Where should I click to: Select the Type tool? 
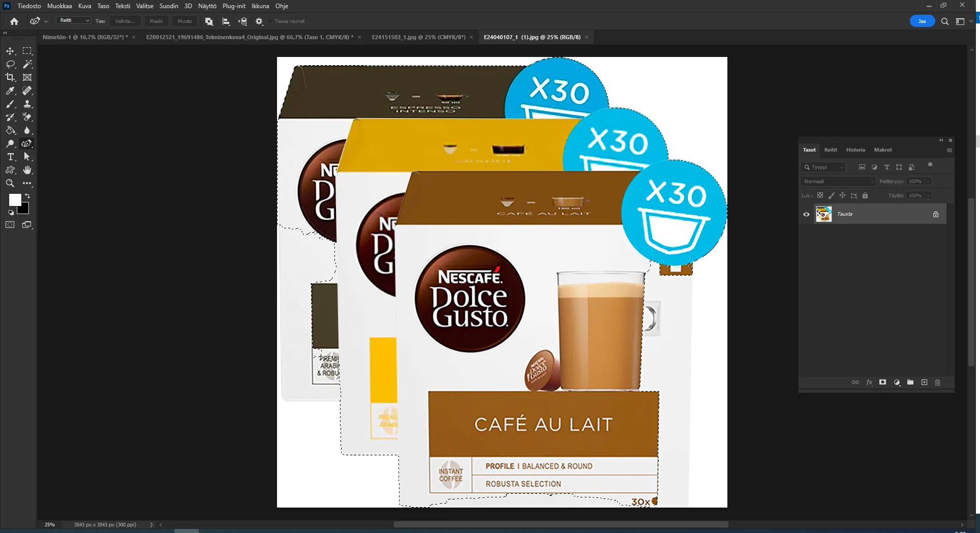(x=10, y=157)
